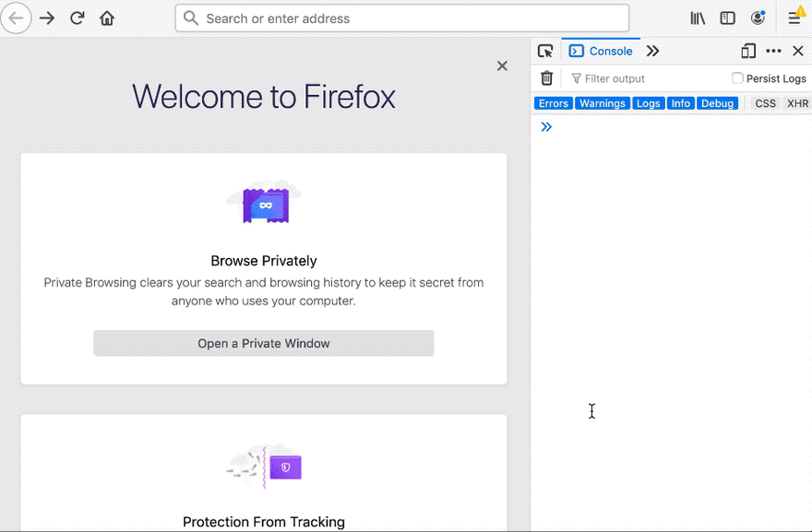This screenshot has width=812, height=532.
Task: Focus the Search or enter address bar
Action: [x=402, y=18]
